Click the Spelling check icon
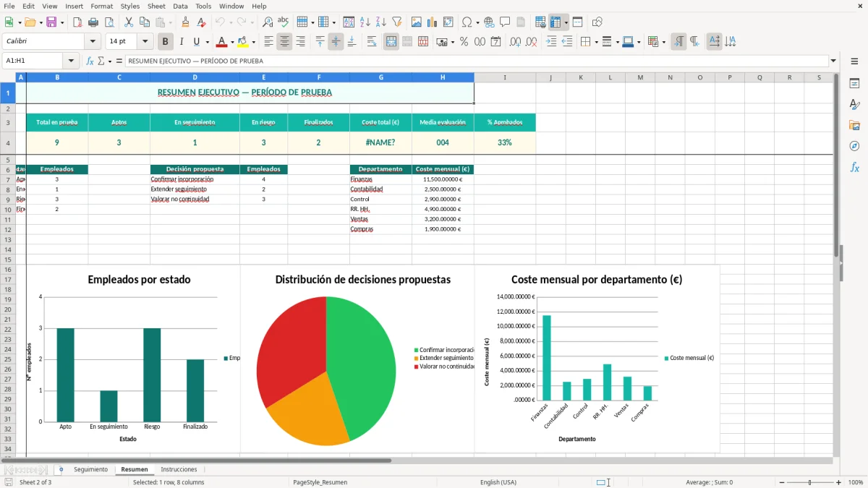This screenshot has width=868, height=488. [284, 22]
